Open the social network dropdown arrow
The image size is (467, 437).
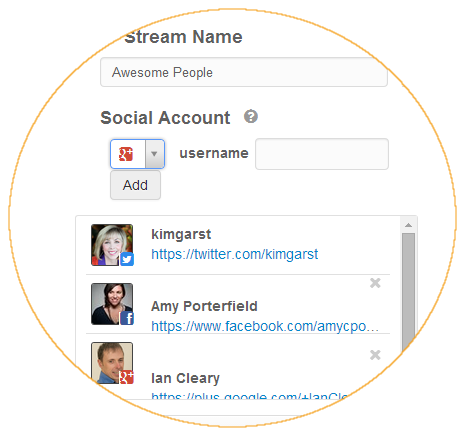pos(154,154)
